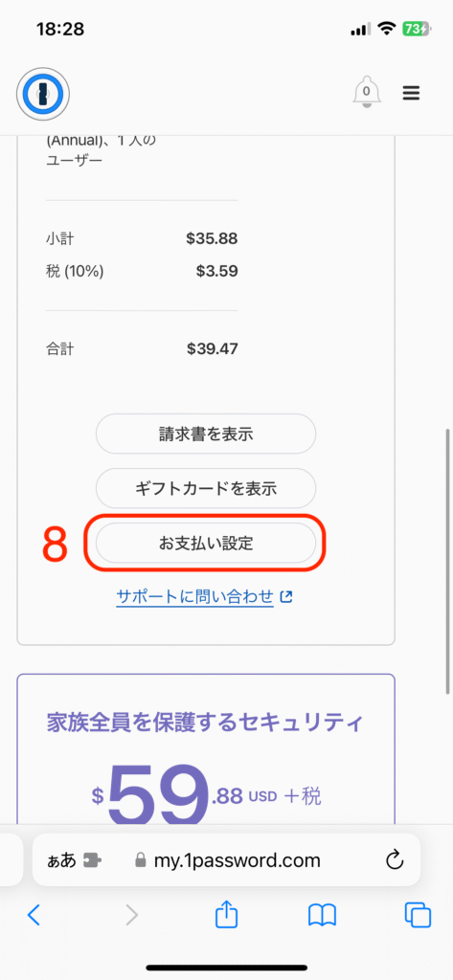
Task: Reload the page with the refresh icon
Action: point(394,860)
